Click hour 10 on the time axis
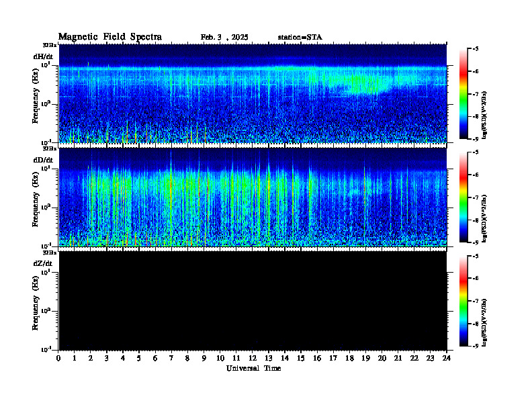532x411 pixels. point(220,358)
